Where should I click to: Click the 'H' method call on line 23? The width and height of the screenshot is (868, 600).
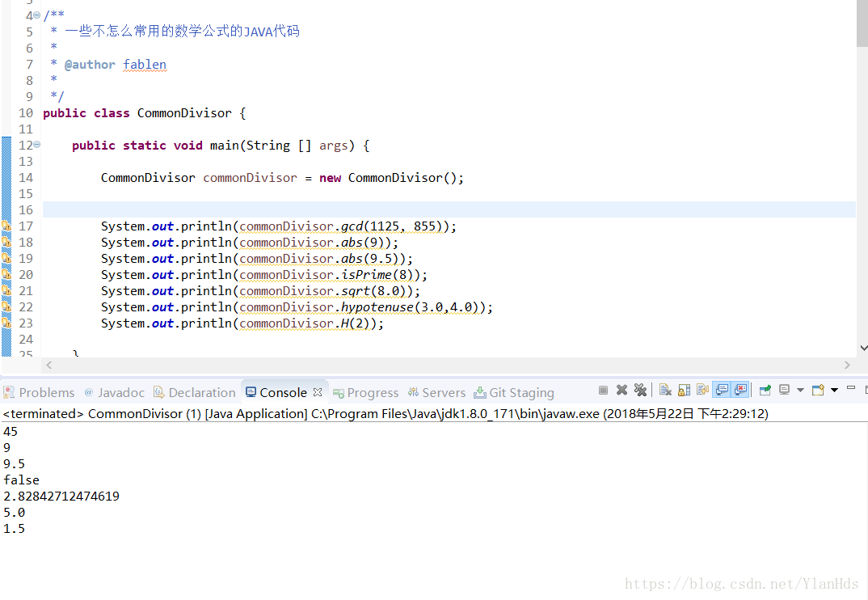(x=344, y=323)
